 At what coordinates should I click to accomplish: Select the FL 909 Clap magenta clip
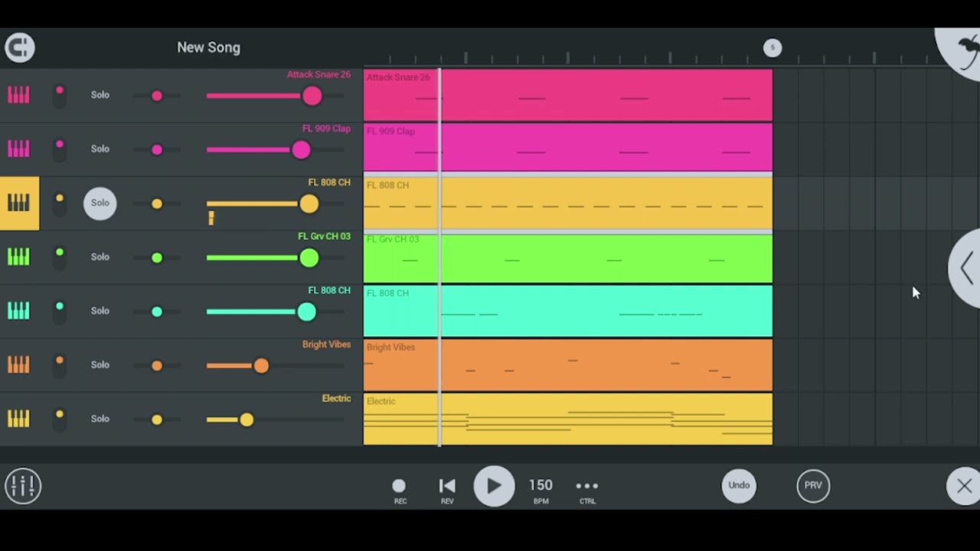tap(568, 148)
